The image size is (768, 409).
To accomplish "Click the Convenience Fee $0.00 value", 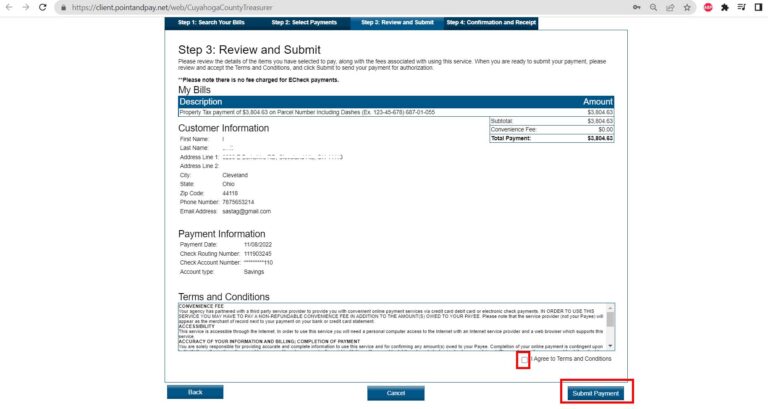I will pos(605,130).
